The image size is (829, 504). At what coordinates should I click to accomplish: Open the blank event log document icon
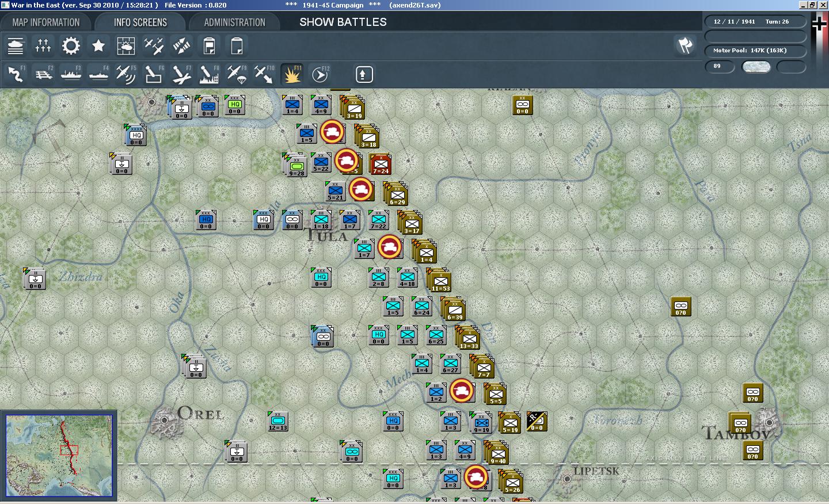pyautogui.click(x=237, y=45)
